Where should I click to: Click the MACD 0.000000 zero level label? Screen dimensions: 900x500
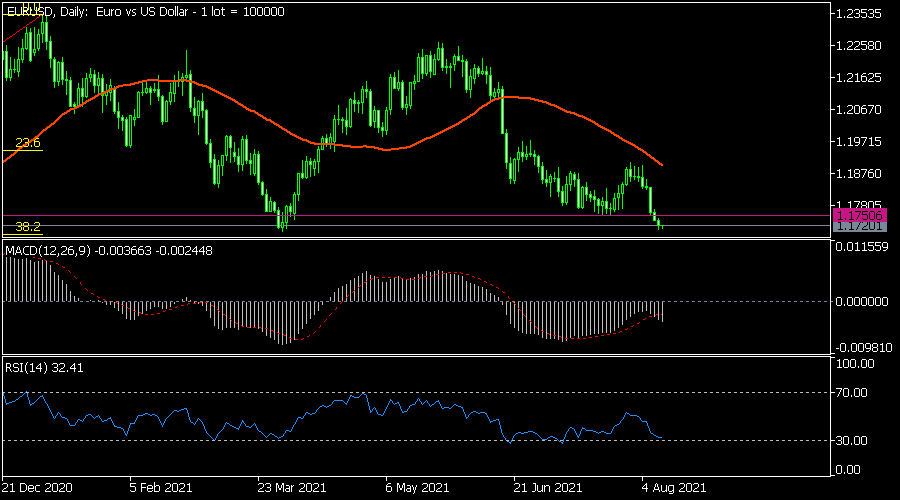pos(860,301)
